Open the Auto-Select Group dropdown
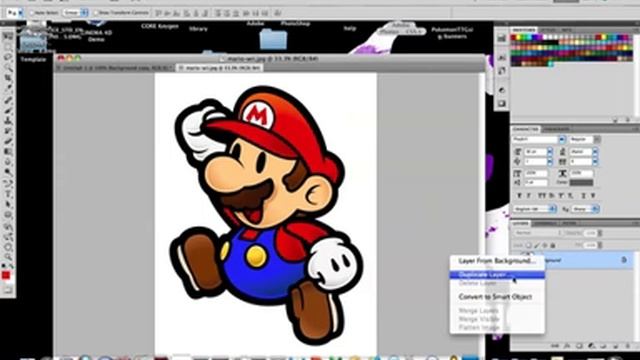Image resolution: width=640 pixels, height=360 pixels. click(76, 13)
